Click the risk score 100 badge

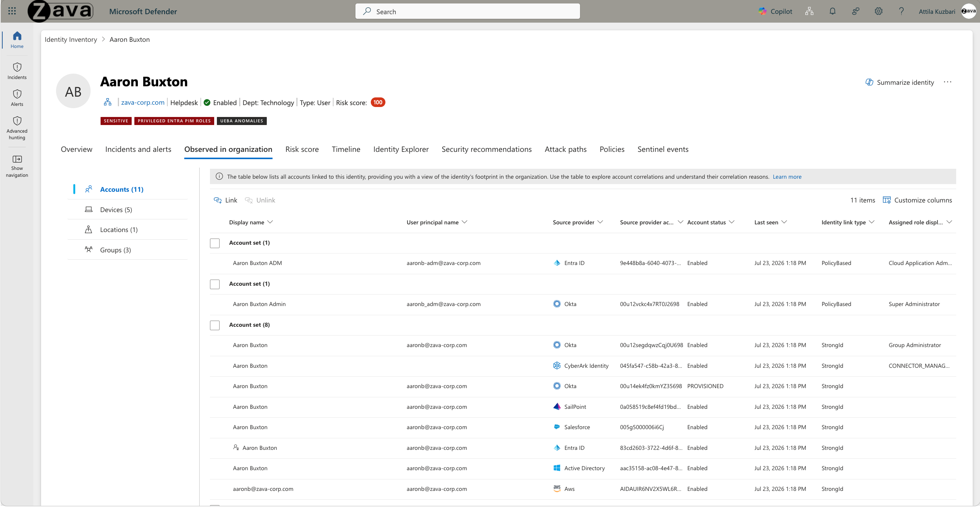coord(378,102)
